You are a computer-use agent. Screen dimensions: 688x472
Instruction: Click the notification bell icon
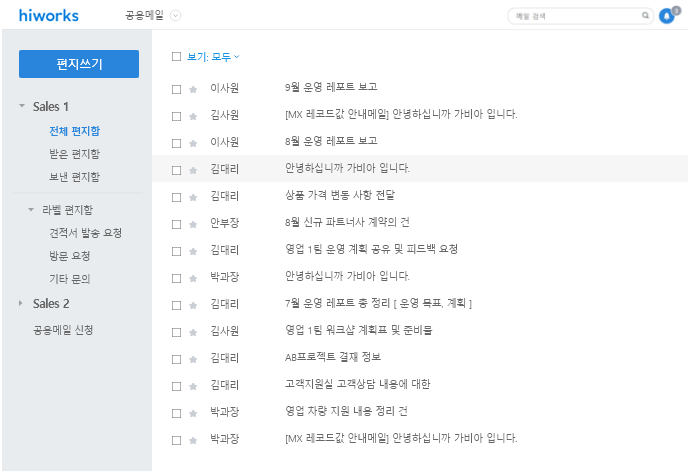[667, 17]
